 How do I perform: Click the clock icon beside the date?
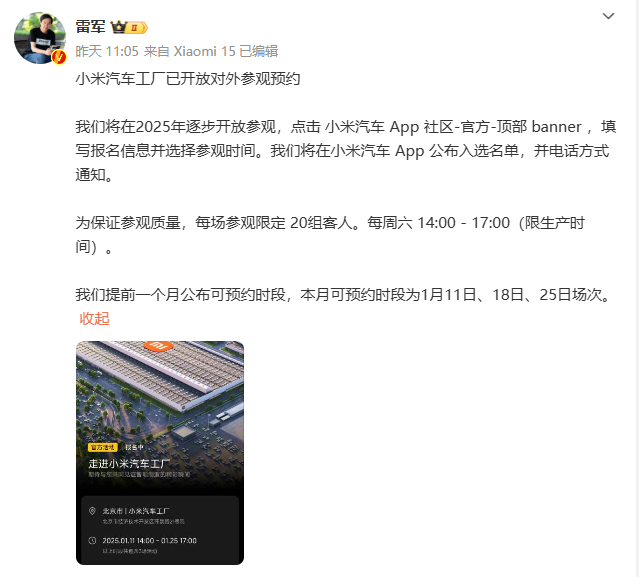pos(92,540)
